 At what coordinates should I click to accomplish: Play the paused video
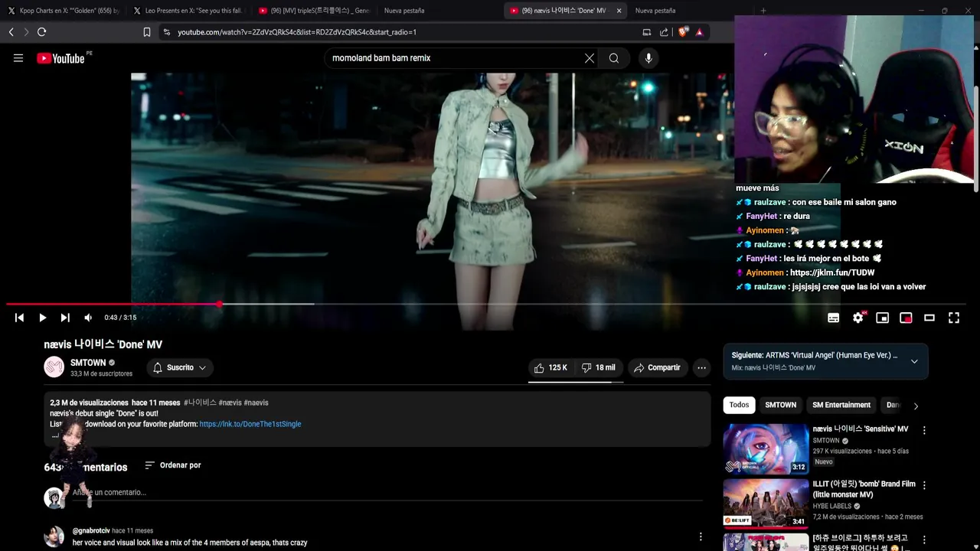tap(42, 318)
